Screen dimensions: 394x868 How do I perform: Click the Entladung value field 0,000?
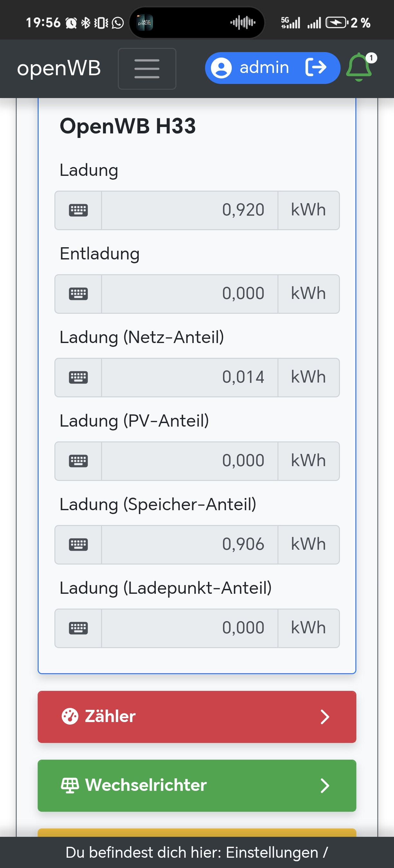coord(190,294)
